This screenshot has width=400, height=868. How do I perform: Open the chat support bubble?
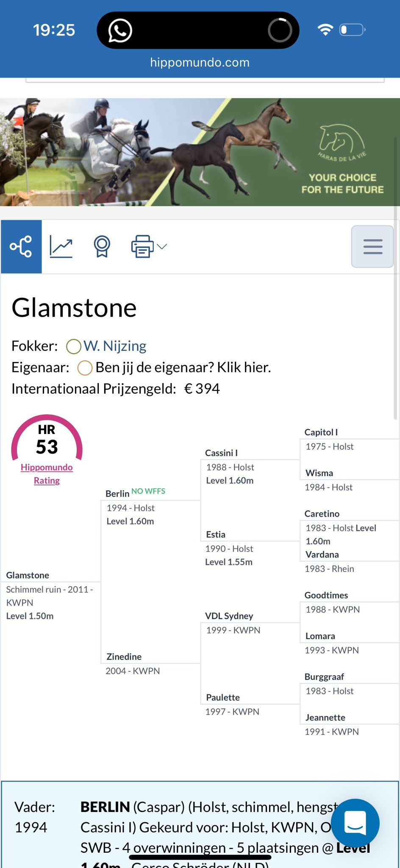pyautogui.click(x=355, y=823)
